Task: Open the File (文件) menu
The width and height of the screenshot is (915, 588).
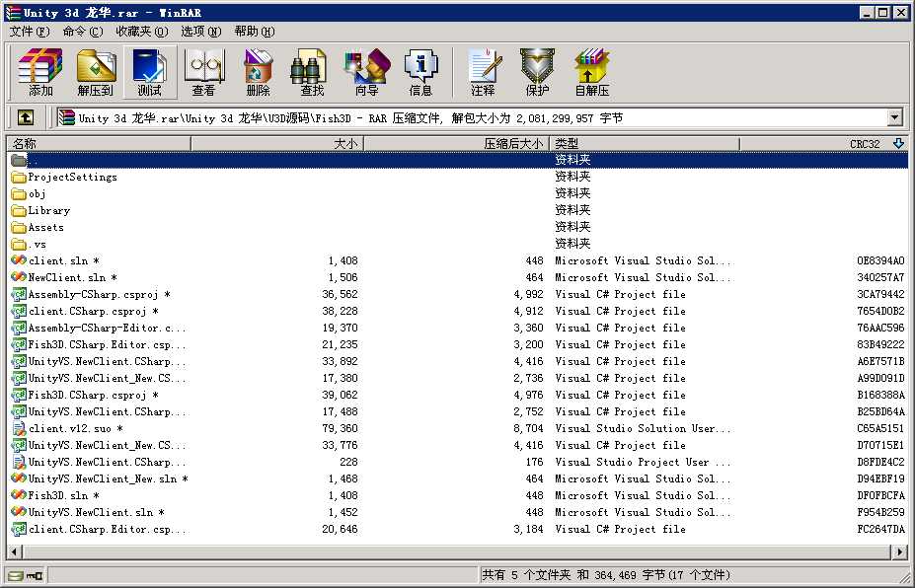Action: pyautogui.click(x=30, y=32)
